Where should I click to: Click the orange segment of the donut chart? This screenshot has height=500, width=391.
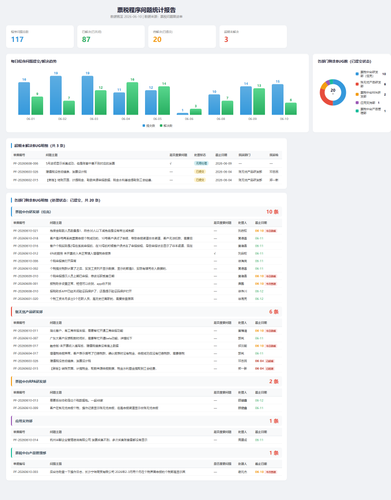click(x=324, y=86)
